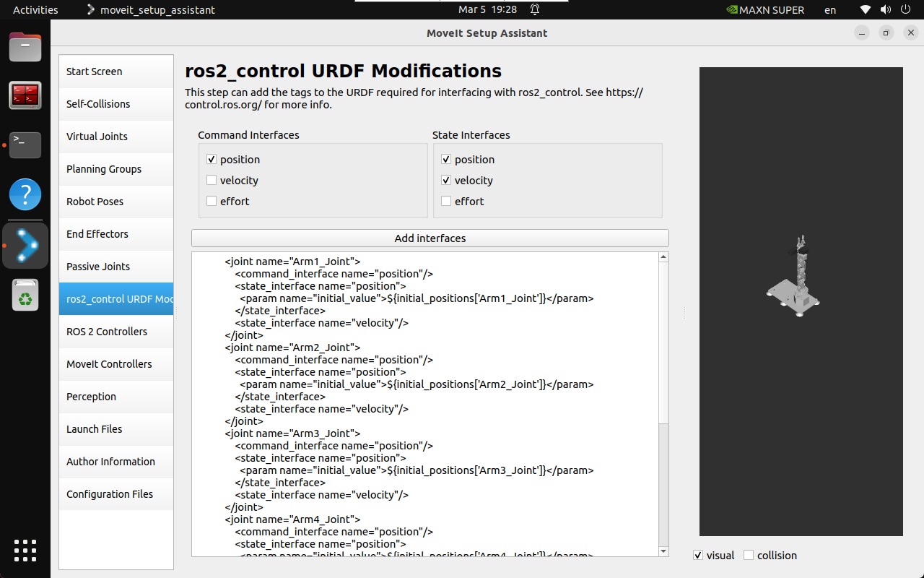Open the Terminal dock icon
Viewport: 924px width, 578px height.
click(25, 144)
